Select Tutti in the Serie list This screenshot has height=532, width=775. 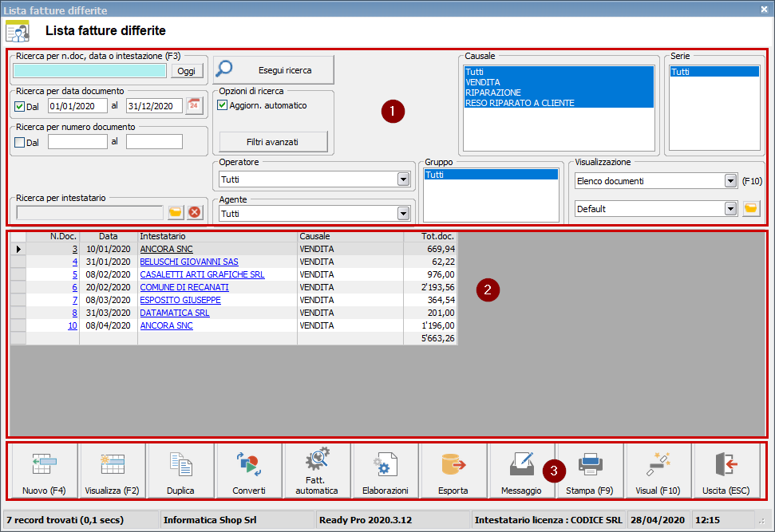point(710,72)
